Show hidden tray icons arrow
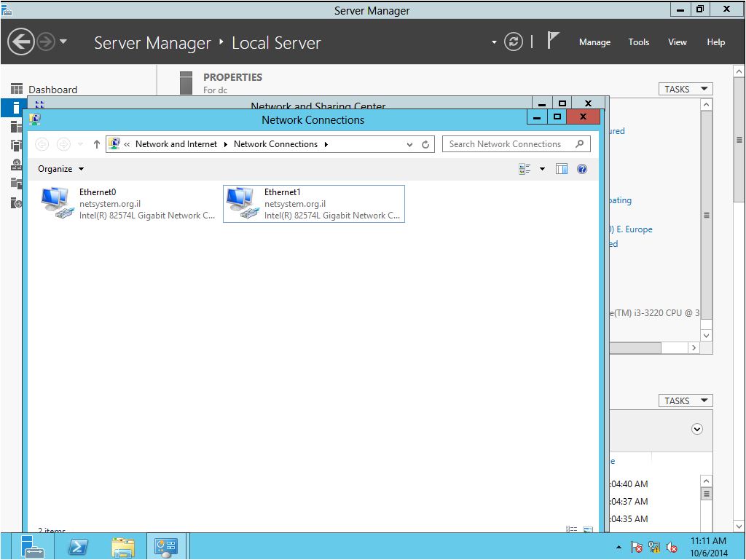 tap(619, 547)
